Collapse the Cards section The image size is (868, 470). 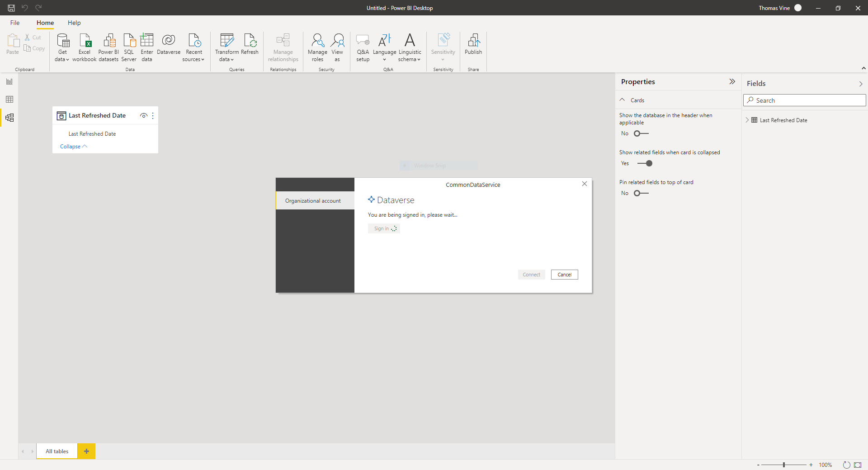pos(623,100)
